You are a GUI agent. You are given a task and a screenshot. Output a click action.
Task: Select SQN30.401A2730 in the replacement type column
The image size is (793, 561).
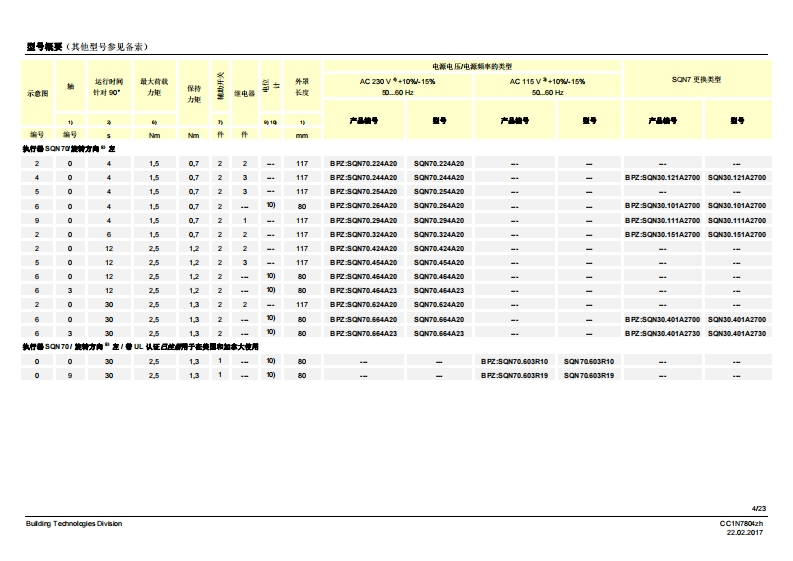coord(738,332)
